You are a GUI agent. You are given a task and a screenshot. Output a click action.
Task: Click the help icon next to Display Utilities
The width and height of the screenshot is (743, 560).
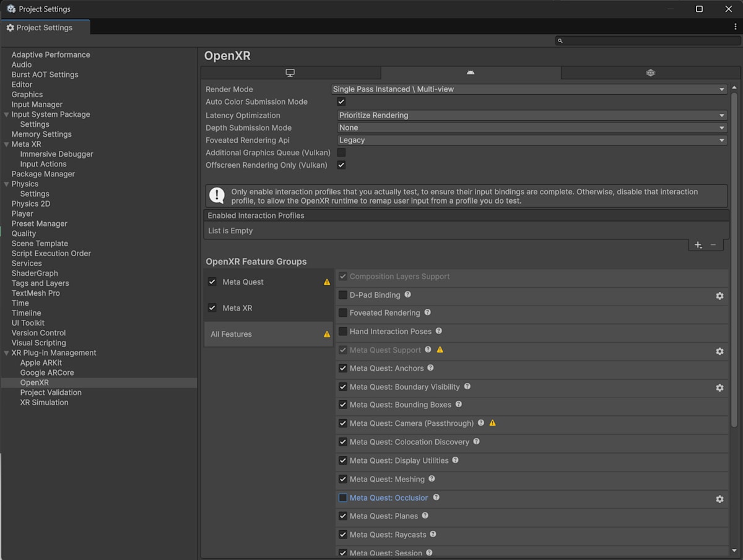[455, 460]
